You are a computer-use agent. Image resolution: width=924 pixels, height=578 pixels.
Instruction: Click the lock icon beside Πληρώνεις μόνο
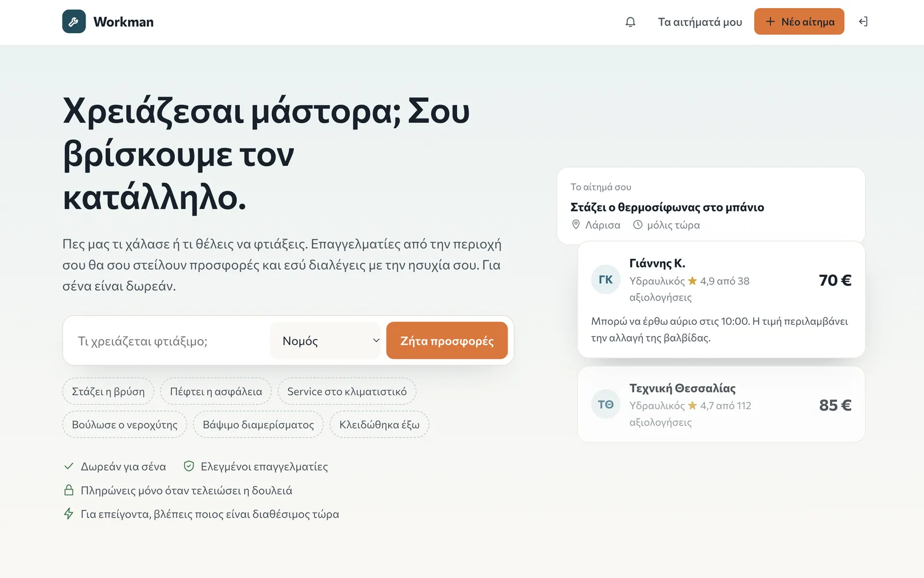69,490
